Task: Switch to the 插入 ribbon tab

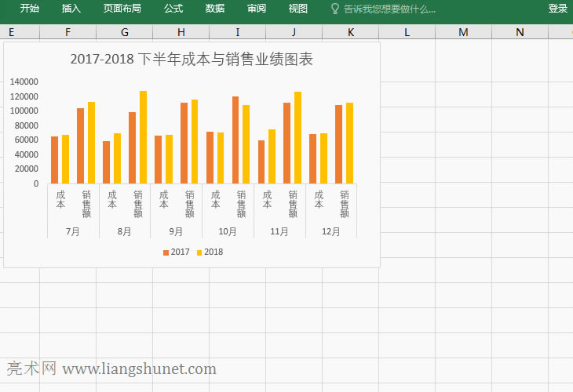Action: [71, 9]
